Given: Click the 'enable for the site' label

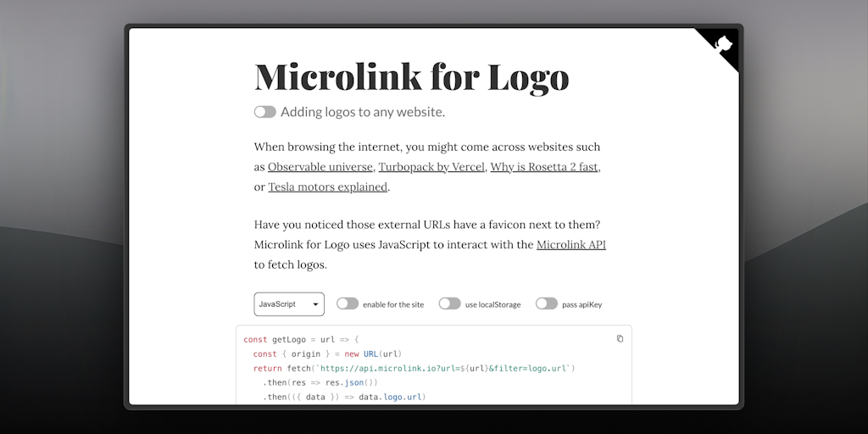Looking at the screenshot, I should (x=393, y=304).
